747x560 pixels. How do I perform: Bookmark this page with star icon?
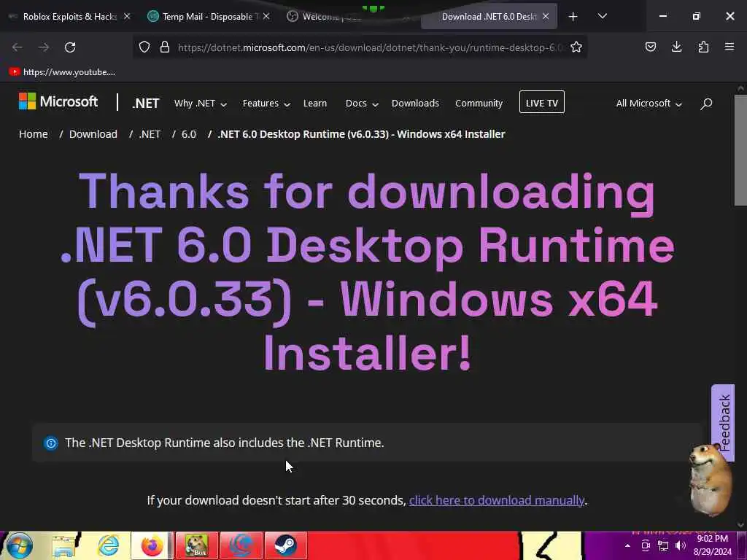576,47
